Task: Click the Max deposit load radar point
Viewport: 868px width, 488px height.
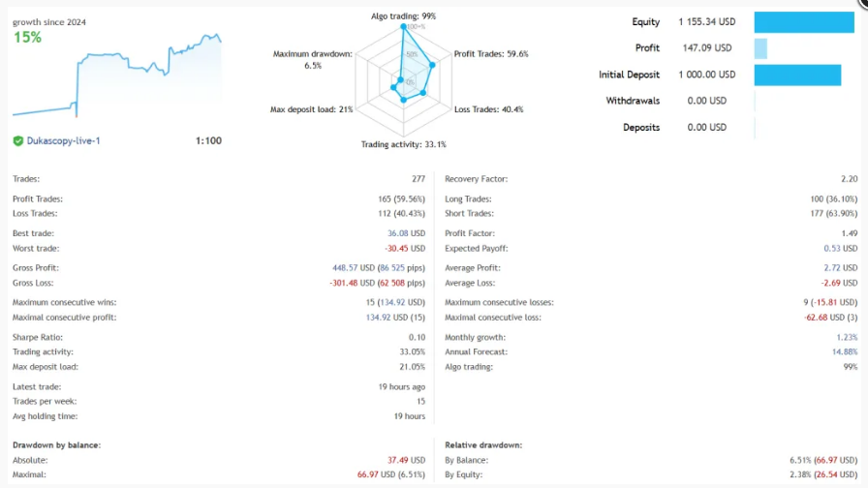Action: pos(393,87)
